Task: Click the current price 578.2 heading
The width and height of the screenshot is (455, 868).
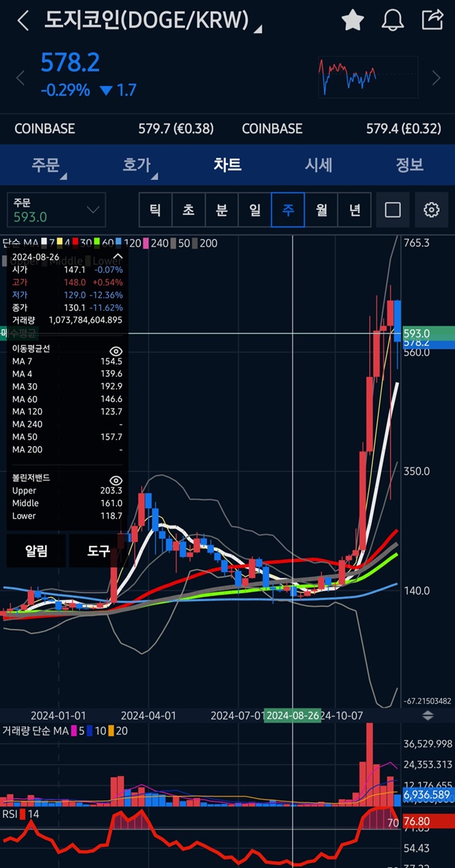Action: (70, 63)
